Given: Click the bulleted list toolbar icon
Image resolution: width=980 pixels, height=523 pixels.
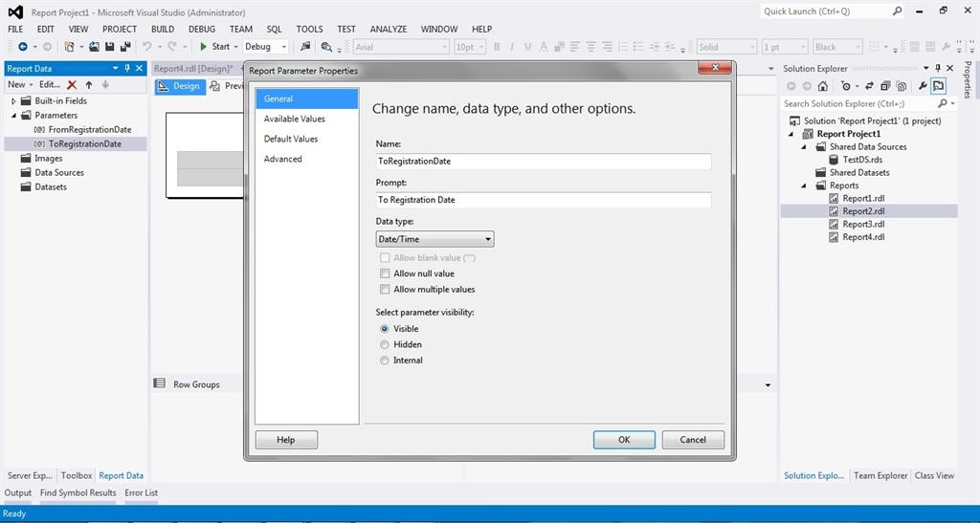Looking at the screenshot, I should pos(638,47).
